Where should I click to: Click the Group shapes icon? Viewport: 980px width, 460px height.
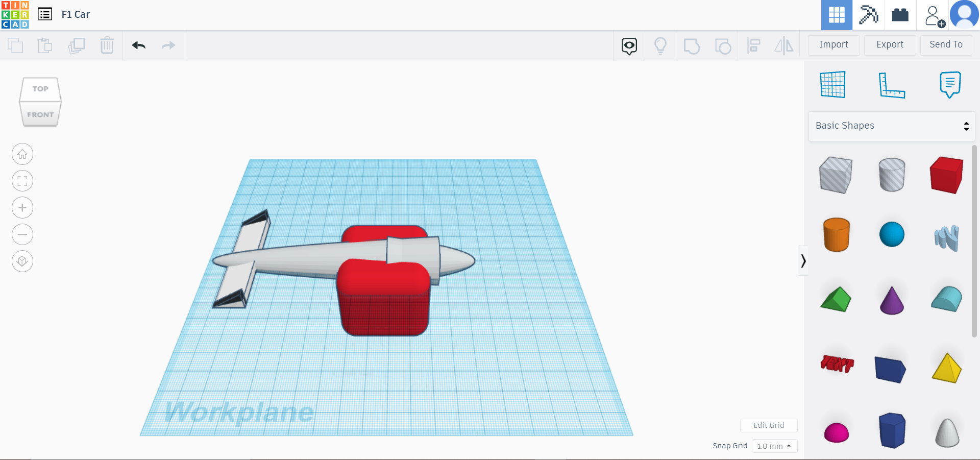[692, 46]
